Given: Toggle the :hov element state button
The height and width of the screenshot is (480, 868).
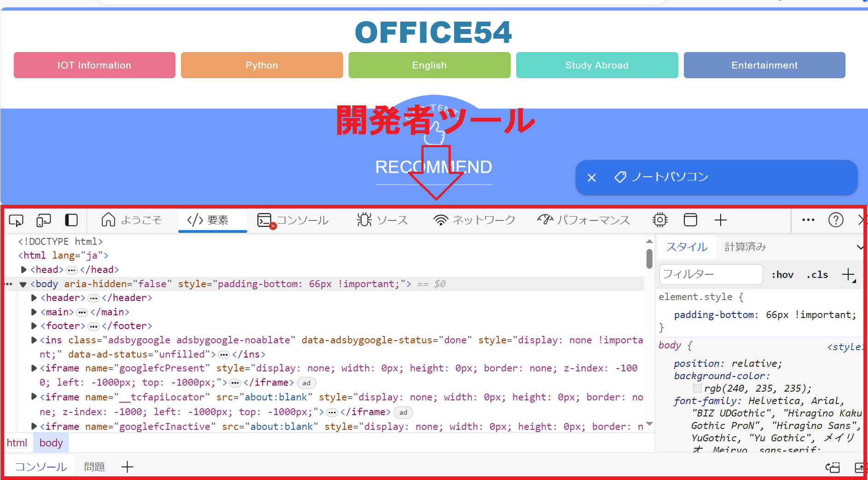Looking at the screenshot, I should coord(782,275).
